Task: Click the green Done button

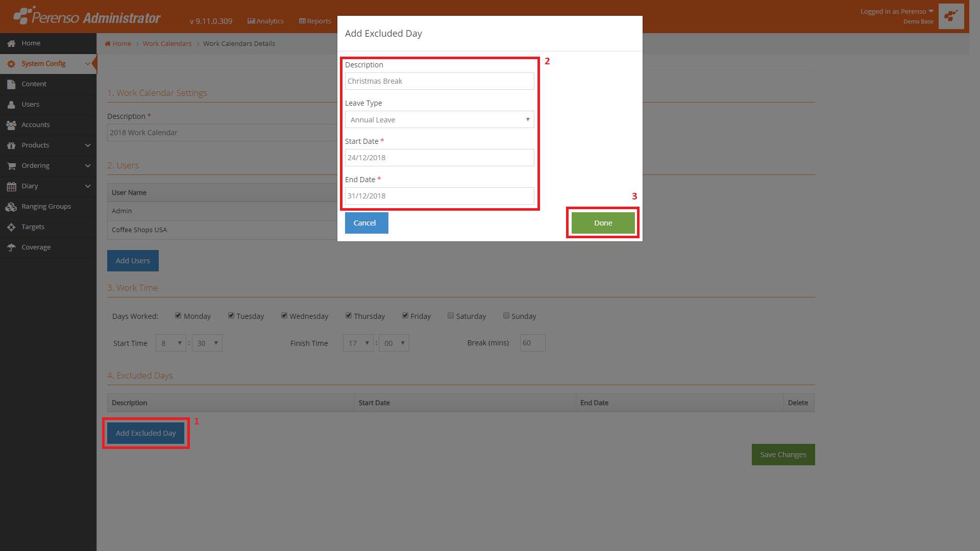Action: pyautogui.click(x=603, y=223)
